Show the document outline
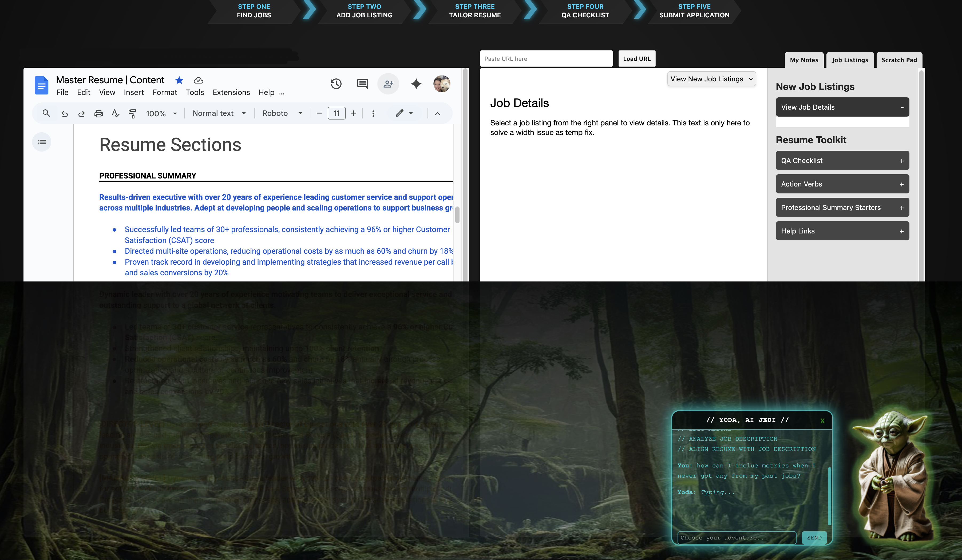Image resolution: width=962 pixels, height=560 pixels. coord(42,142)
